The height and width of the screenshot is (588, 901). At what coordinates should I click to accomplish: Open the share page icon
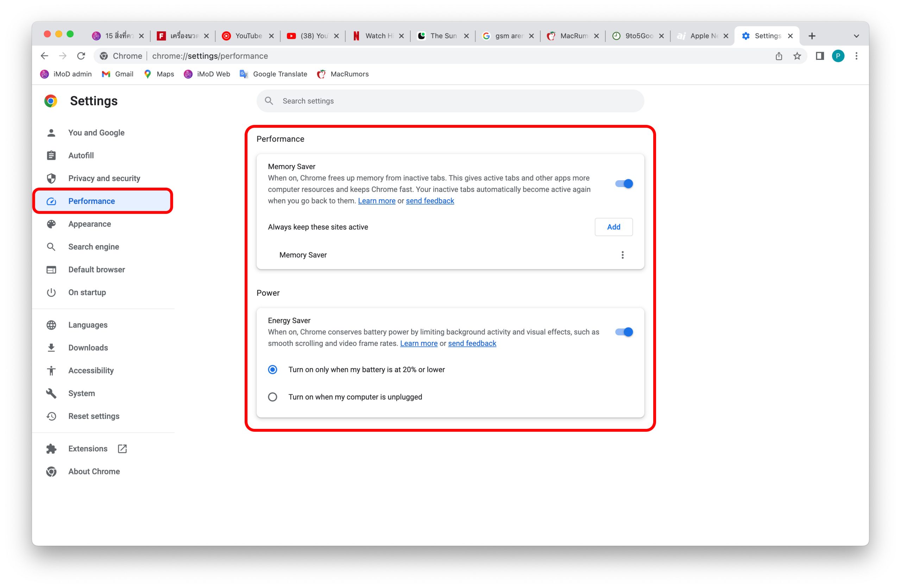(x=779, y=56)
